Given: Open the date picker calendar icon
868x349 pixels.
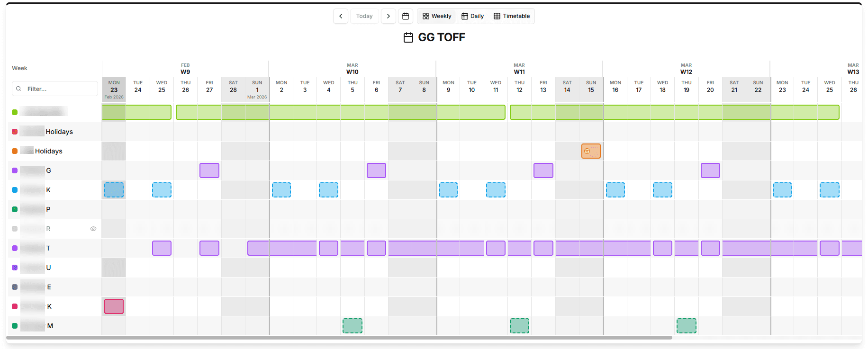Looking at the screenshot, I should pos(406,16).
